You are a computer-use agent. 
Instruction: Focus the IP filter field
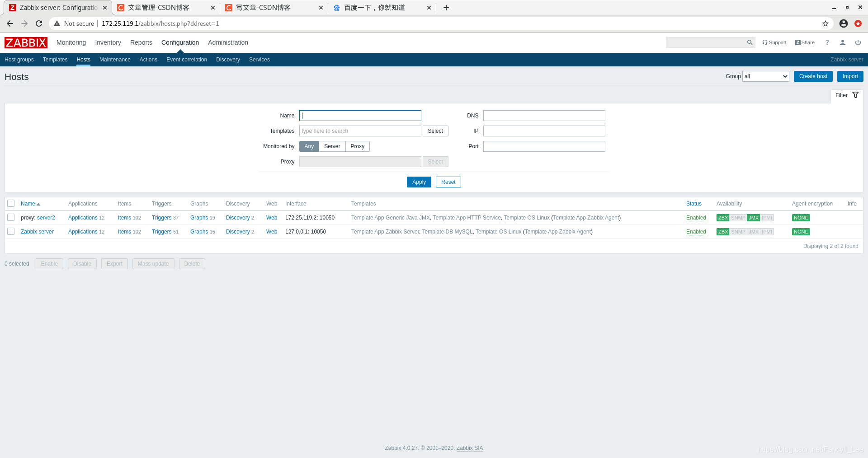tap(544, 131)
